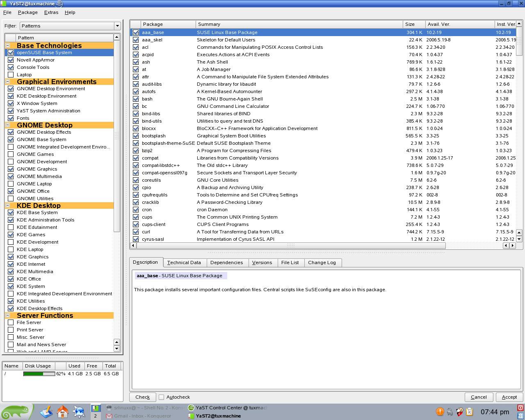Toggle the status icon of the autofs package
This screenshot has width=525, height=420.
pos(136,91)
